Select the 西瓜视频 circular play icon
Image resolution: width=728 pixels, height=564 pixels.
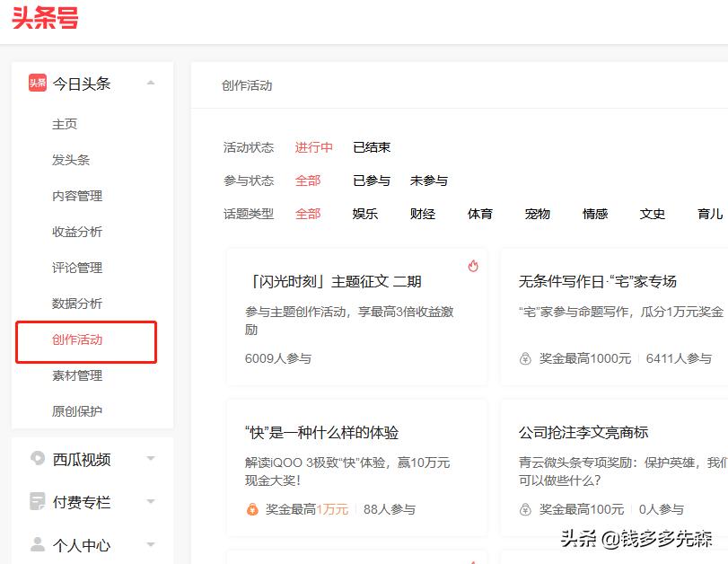36,459
